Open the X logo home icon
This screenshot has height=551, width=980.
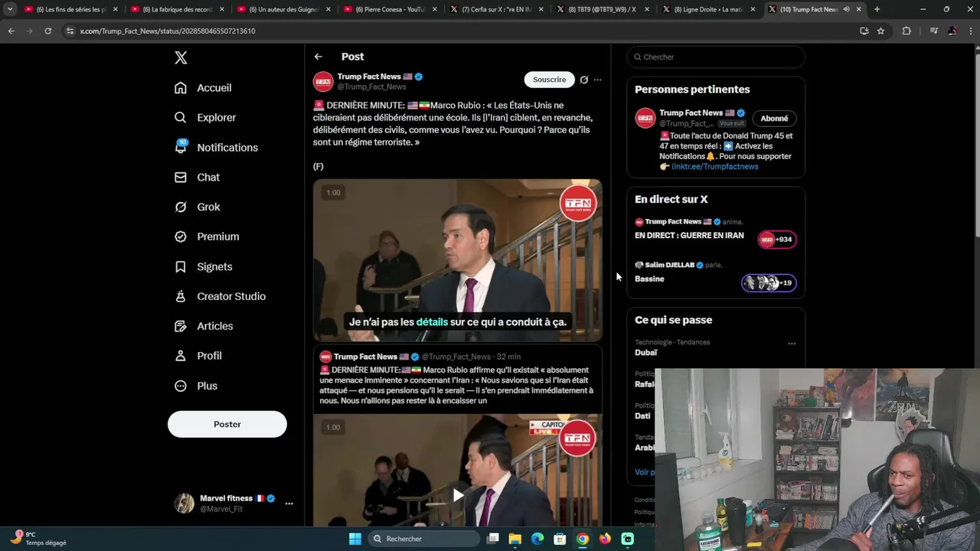[x=181, y=57]
